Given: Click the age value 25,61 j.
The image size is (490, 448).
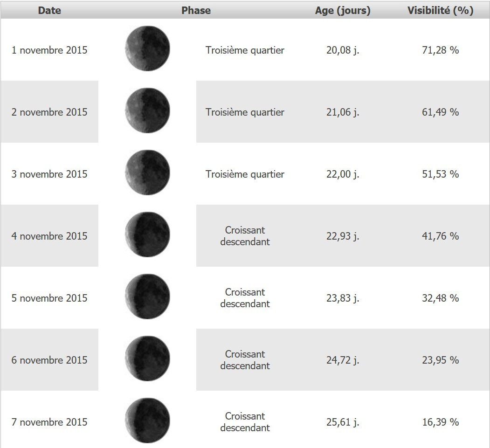Looking at the screenshot, I should click(x=343, y=422).
